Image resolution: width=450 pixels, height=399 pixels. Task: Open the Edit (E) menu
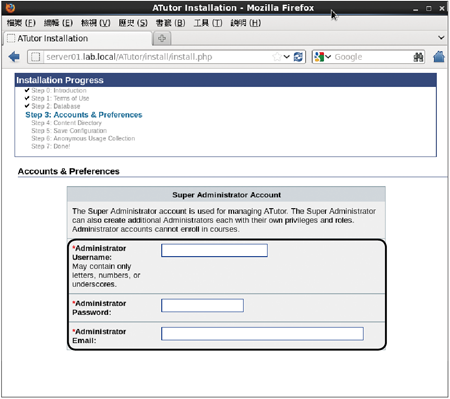coord(58,23)
